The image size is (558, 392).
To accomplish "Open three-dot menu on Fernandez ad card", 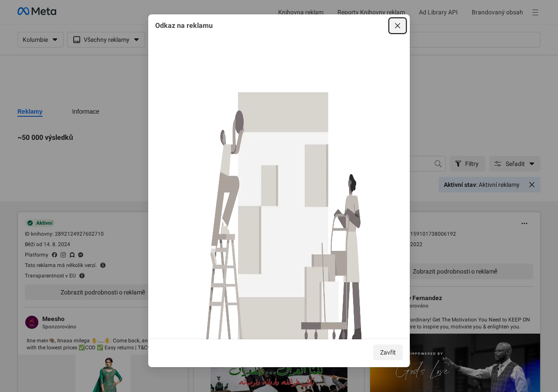I will pos(524,223).
